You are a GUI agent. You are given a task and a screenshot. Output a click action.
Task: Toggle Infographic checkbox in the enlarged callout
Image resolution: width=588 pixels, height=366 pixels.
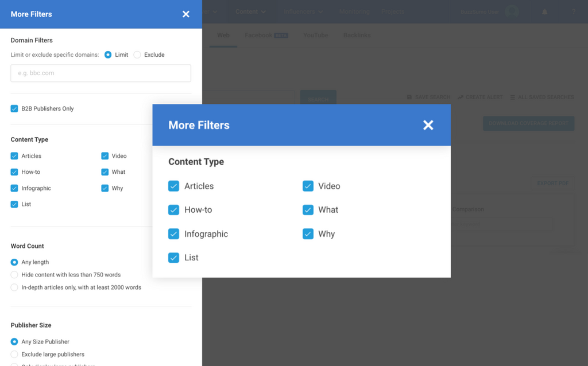point(173,234)
